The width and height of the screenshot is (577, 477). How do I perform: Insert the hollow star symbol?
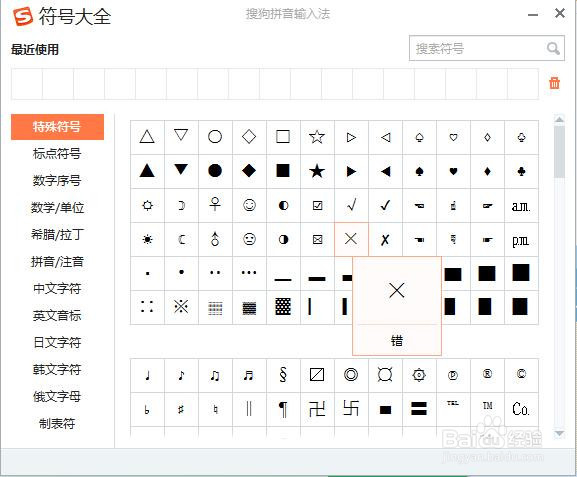[317, 137]
